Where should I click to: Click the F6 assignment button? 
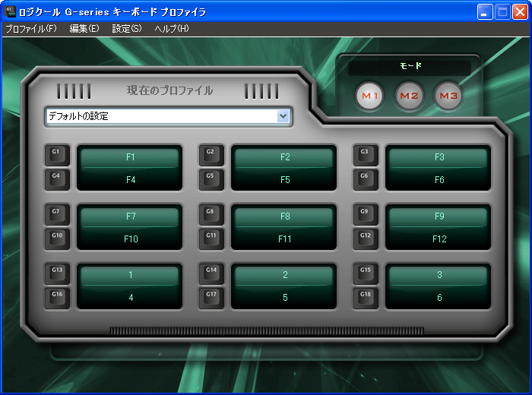(439, 179)
